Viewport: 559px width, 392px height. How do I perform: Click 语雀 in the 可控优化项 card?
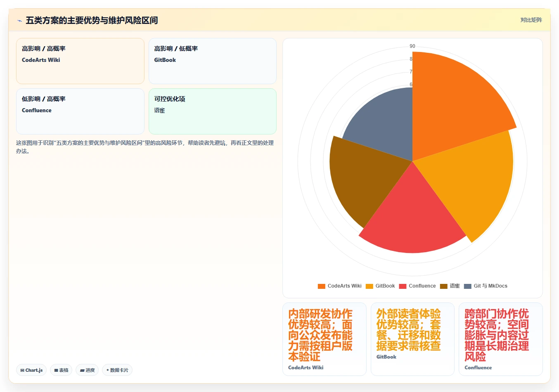click(159, 110)
